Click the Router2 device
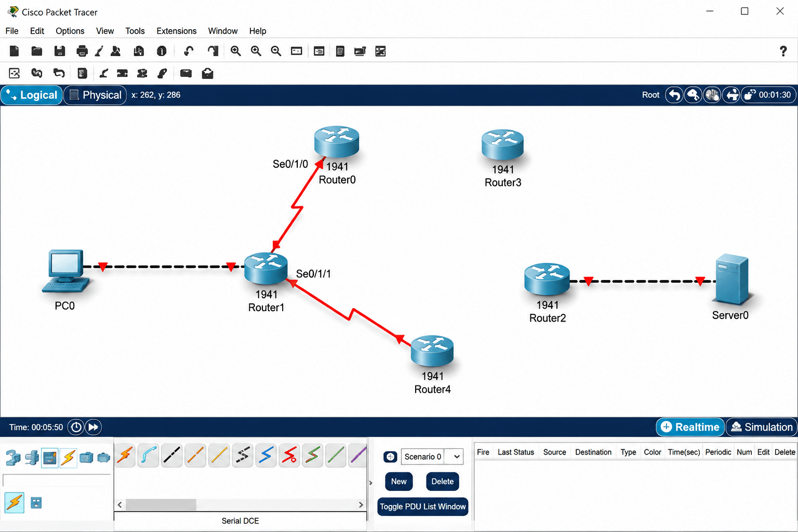The image size is (798, 532). coord(547,279)
